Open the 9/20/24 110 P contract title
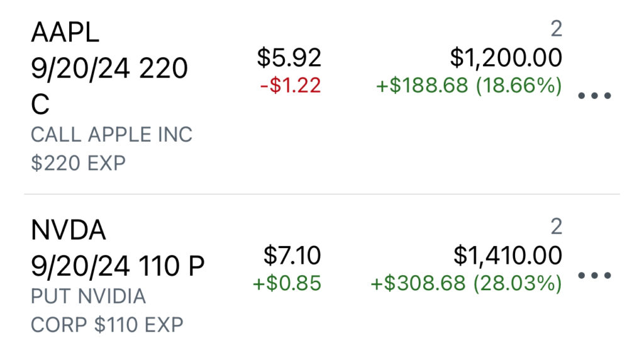This screenshot has height=355, width=644. click(x=118, y=266)
